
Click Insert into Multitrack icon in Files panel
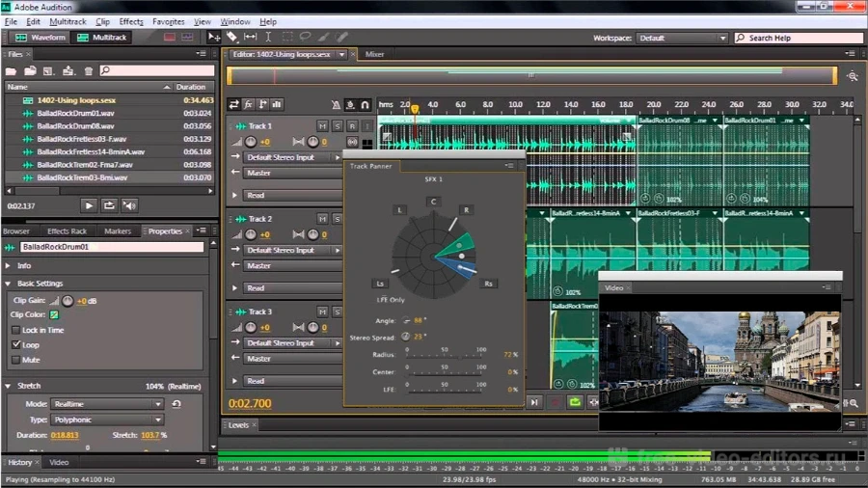click(68, 70)
